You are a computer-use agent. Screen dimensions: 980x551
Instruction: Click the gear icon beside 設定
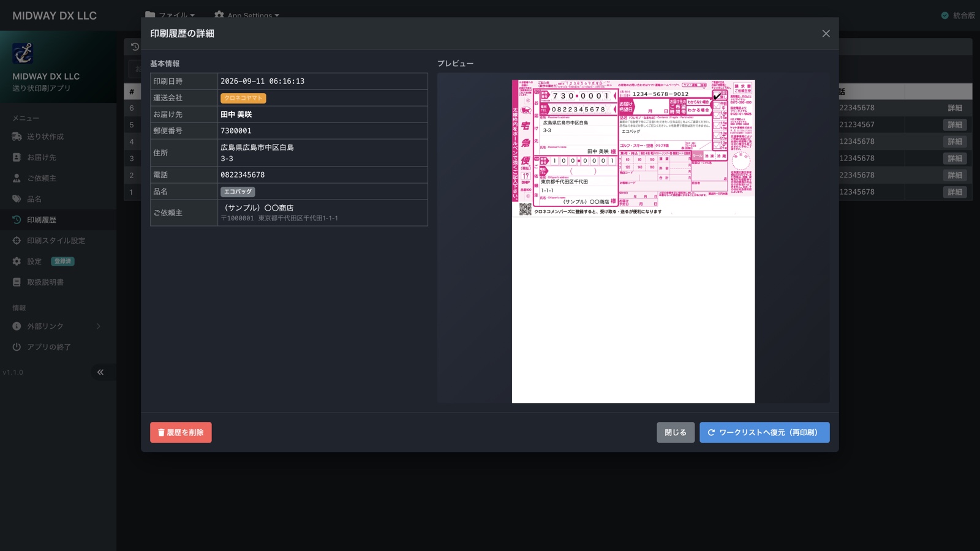pyautogui.click(x=17, y=261)
